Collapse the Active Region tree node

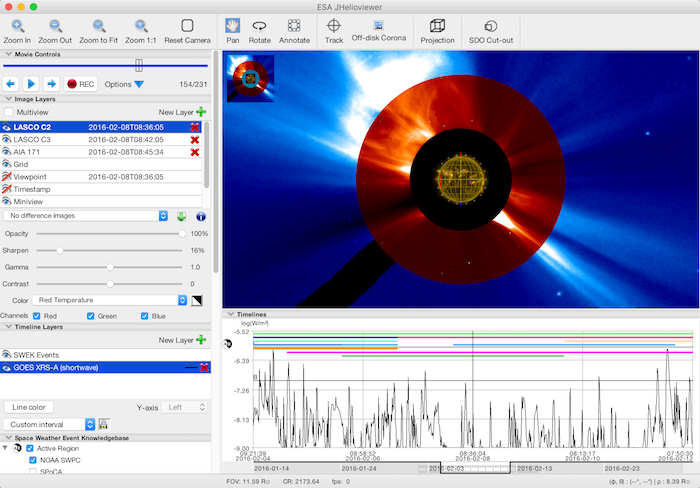5,448
